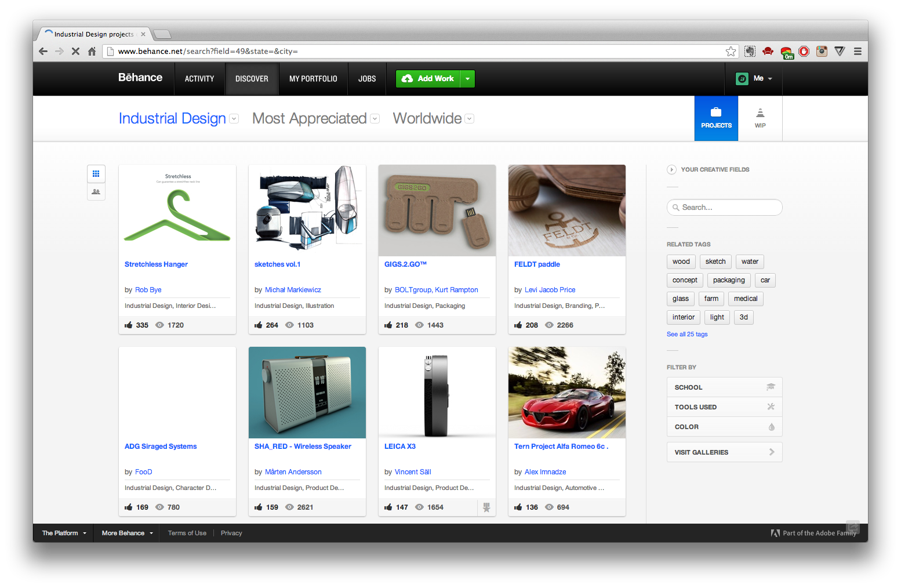Open Visit Galleries button
The image size is (901, 588).
click(724, 452)
